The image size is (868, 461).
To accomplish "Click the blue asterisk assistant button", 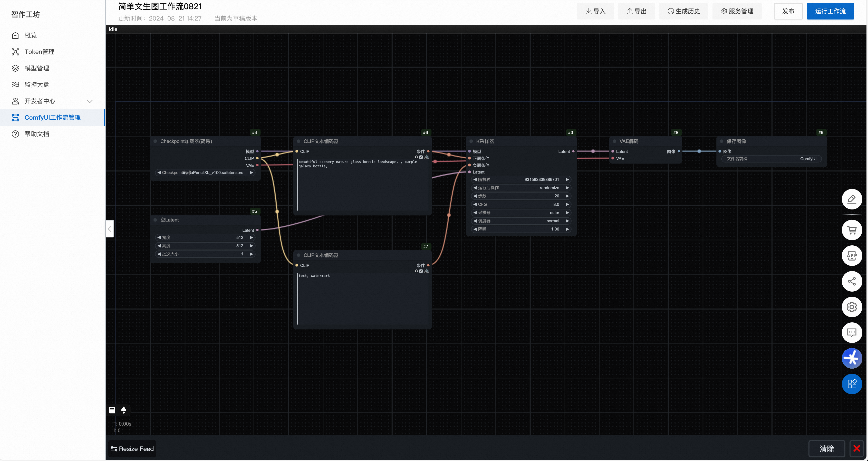I will (x=852, y=358).
